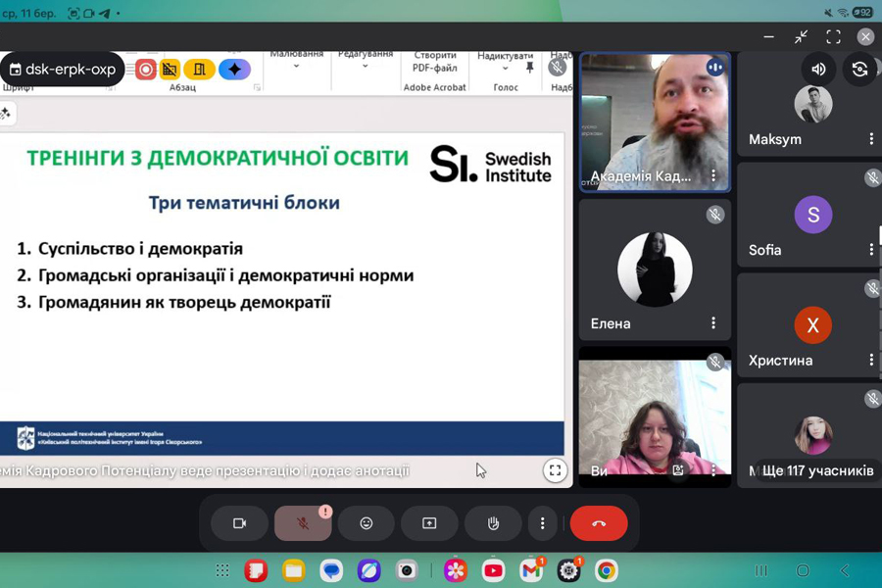Open the Camera app in the dock
Image resolution: width=882 pixels, height=588 pixels.
pyautogui.click(x=407, y=570)
